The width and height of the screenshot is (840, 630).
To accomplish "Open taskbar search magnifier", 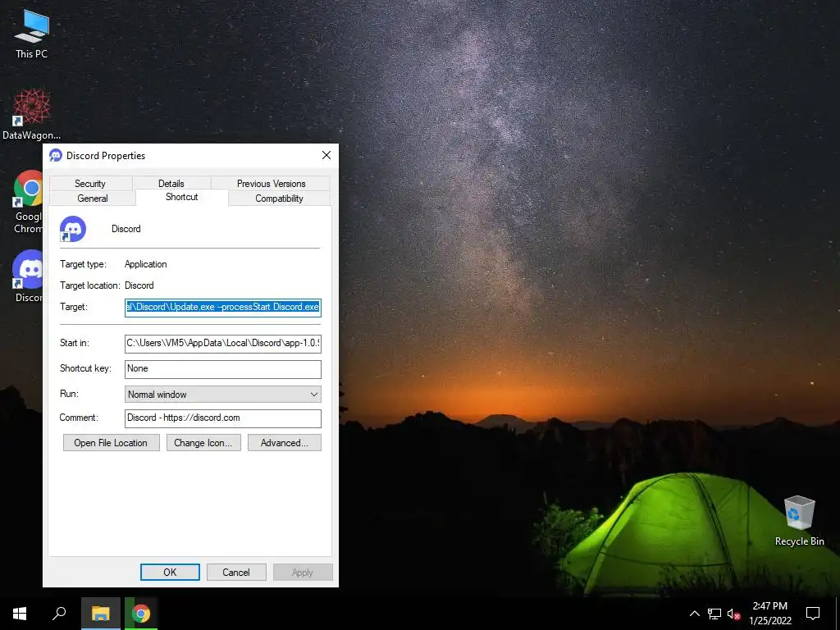I will point(59,614).
